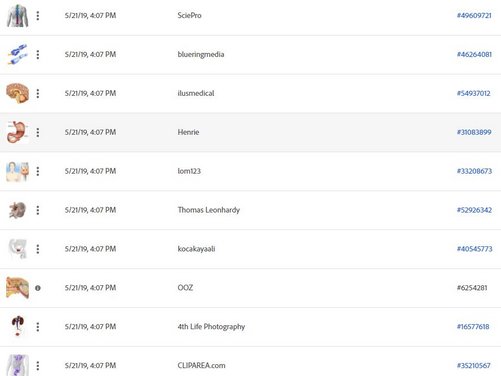Select the ear anatomy thumbnail
The width and height of the screenshot is (501, 376).
click(18, 288)
